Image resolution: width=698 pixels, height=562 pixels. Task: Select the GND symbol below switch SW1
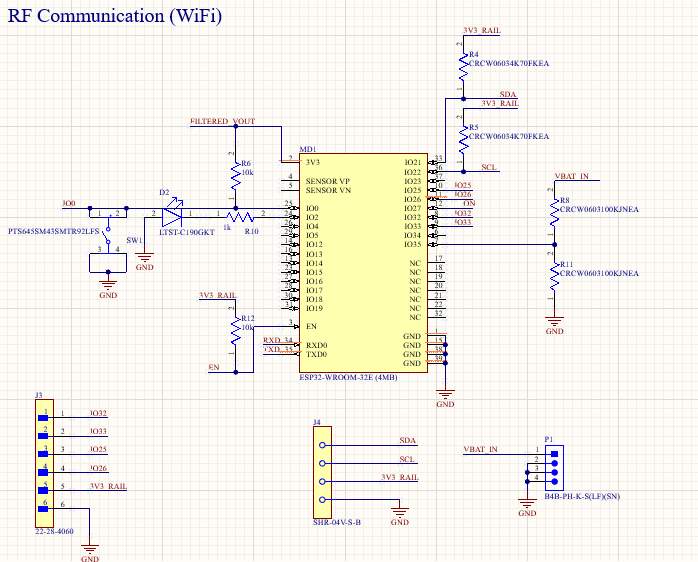(x=108, y=286)
